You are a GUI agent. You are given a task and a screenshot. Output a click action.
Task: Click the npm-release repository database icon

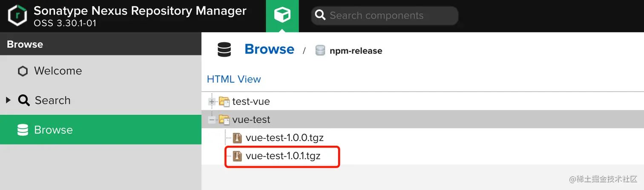320,51
